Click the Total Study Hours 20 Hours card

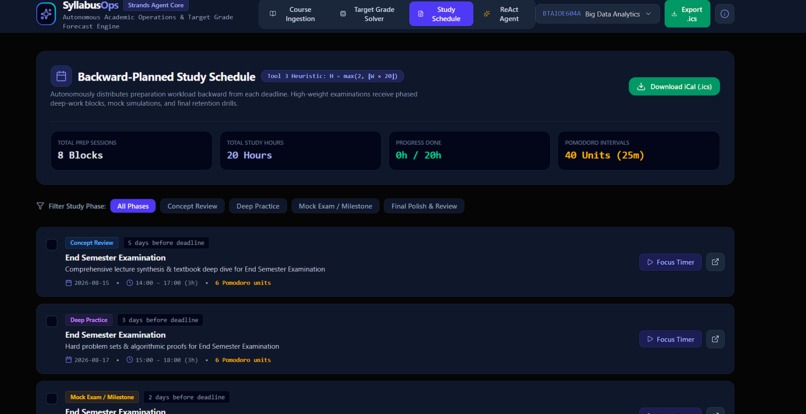click(x=300, y=150)
